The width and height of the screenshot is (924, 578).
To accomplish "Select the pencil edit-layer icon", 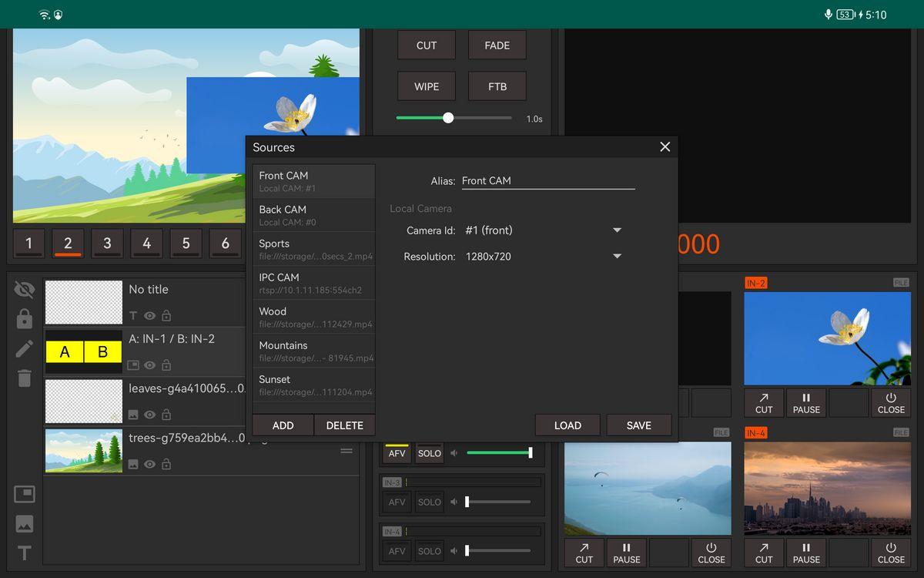I will [25, 348].
